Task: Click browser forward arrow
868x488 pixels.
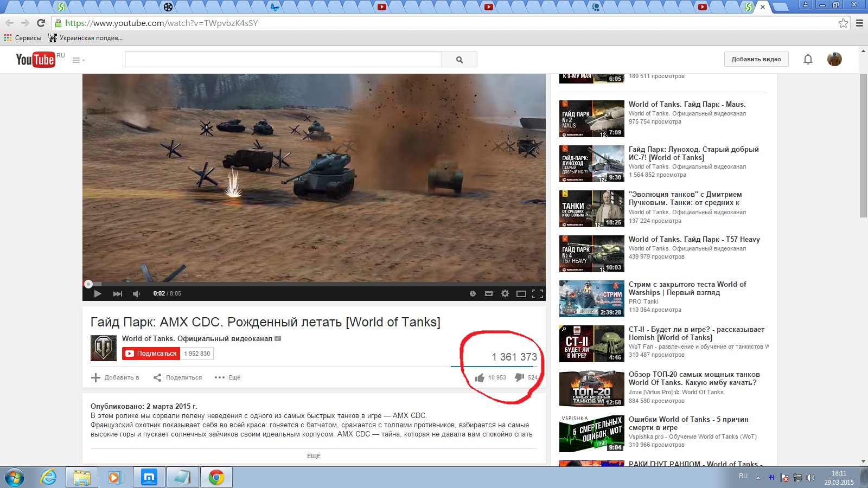Action: pyautogui.click(x=25, y=23)
